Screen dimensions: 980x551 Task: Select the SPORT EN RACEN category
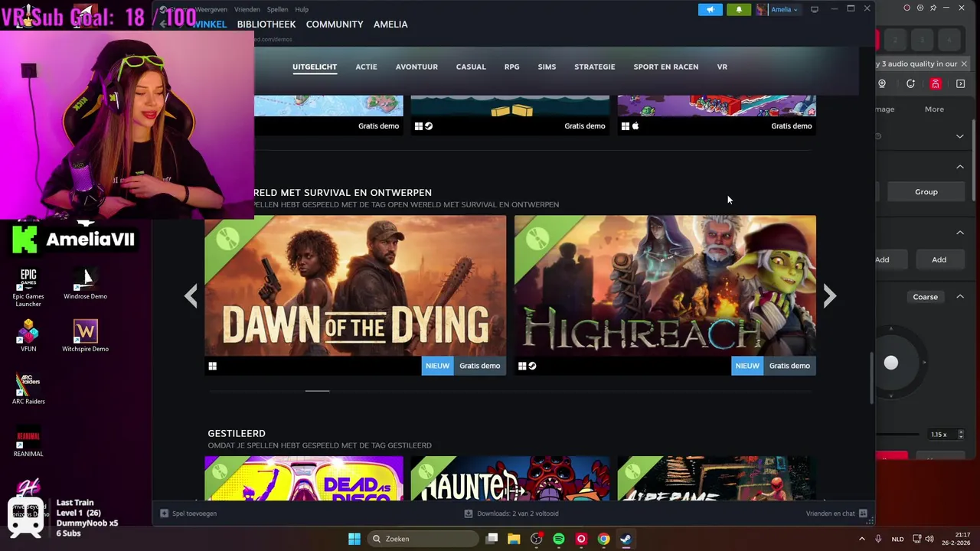tap(665, 67)
